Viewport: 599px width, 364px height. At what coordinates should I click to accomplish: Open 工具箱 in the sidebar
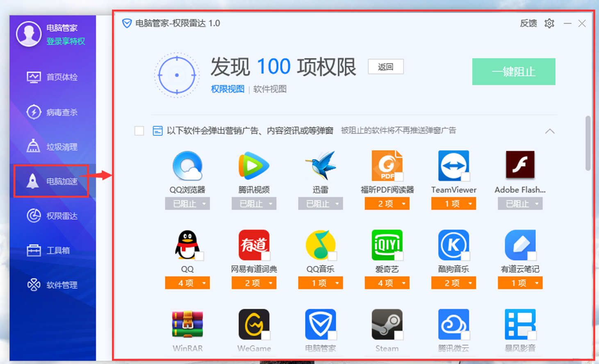tap(48, 250)
